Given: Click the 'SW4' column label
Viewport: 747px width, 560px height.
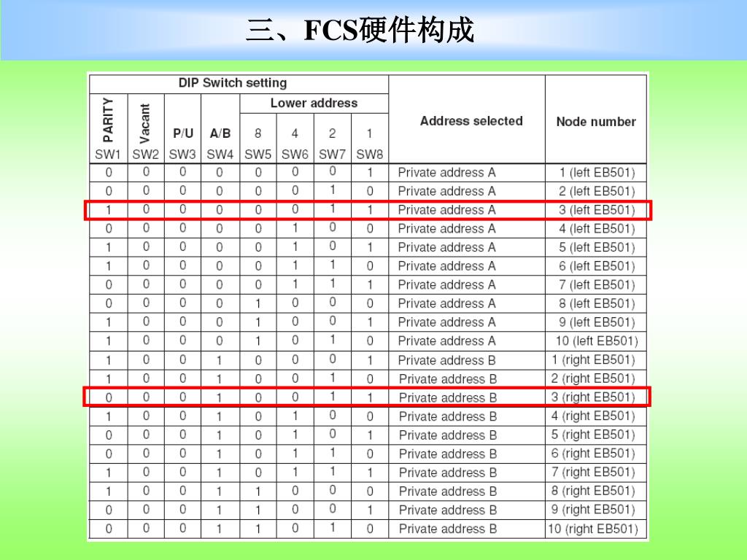Looking at the screenshot, I should pyautogui.click(x=220, y=155).
